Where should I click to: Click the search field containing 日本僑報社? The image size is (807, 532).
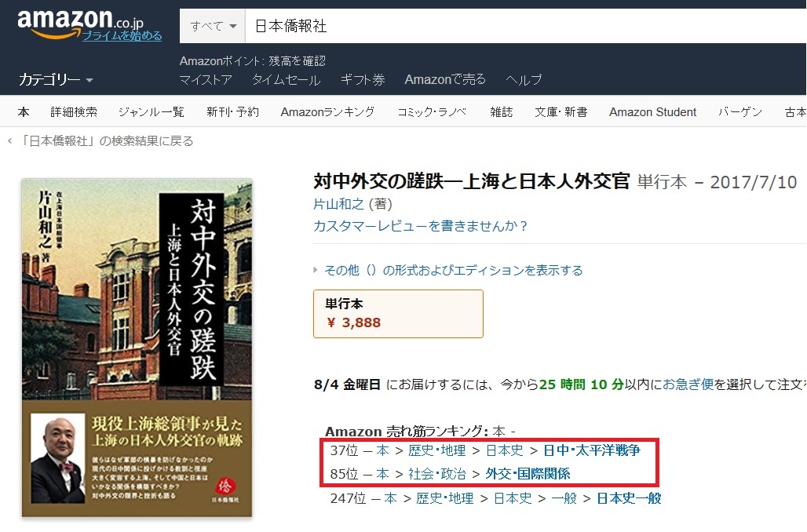526,26
